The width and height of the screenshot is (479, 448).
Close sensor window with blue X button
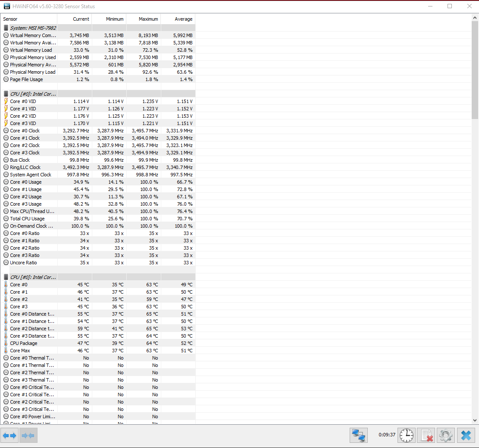(466, 435)
